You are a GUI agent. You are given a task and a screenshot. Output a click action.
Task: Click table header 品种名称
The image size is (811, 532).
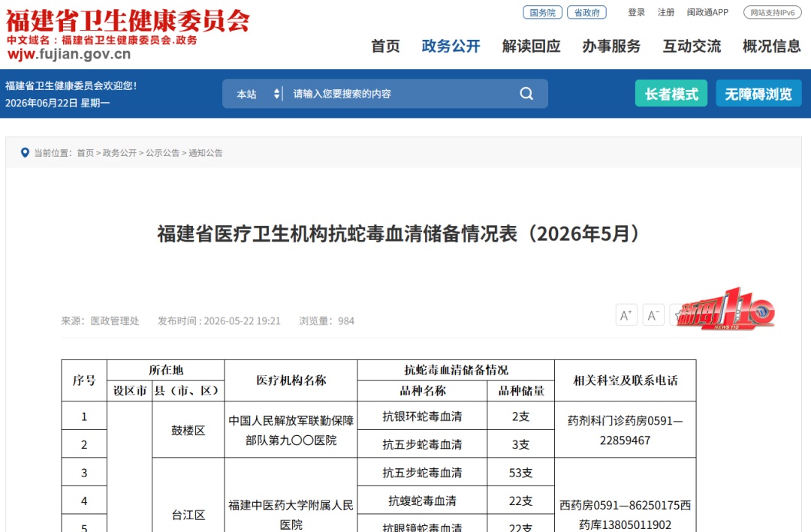tap(423, 391)
